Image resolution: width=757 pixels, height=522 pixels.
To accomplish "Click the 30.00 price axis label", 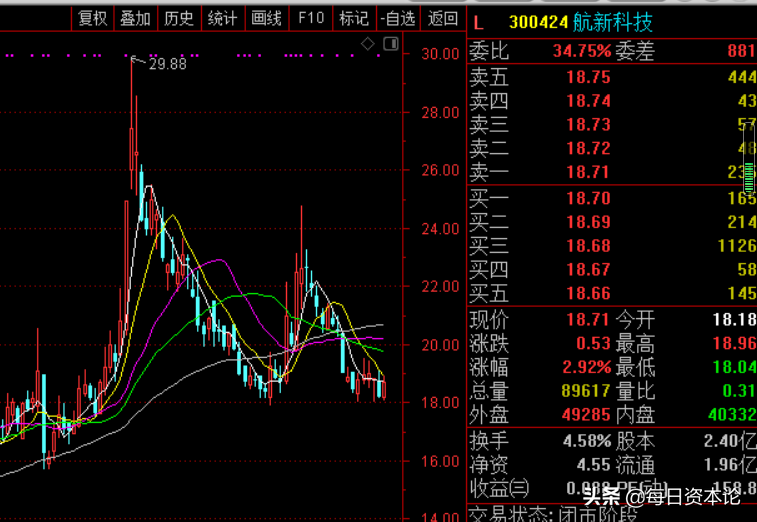I will click(x=440, y=54).
